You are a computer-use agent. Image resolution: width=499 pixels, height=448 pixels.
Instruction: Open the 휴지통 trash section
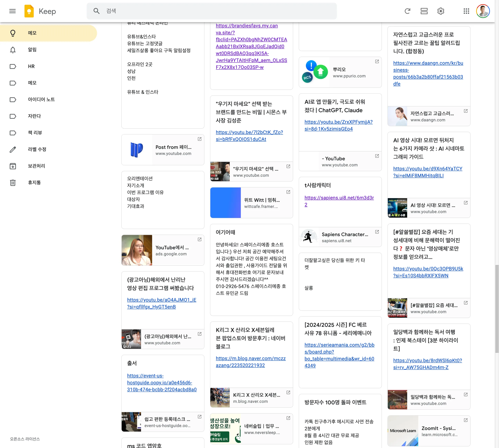34,183
